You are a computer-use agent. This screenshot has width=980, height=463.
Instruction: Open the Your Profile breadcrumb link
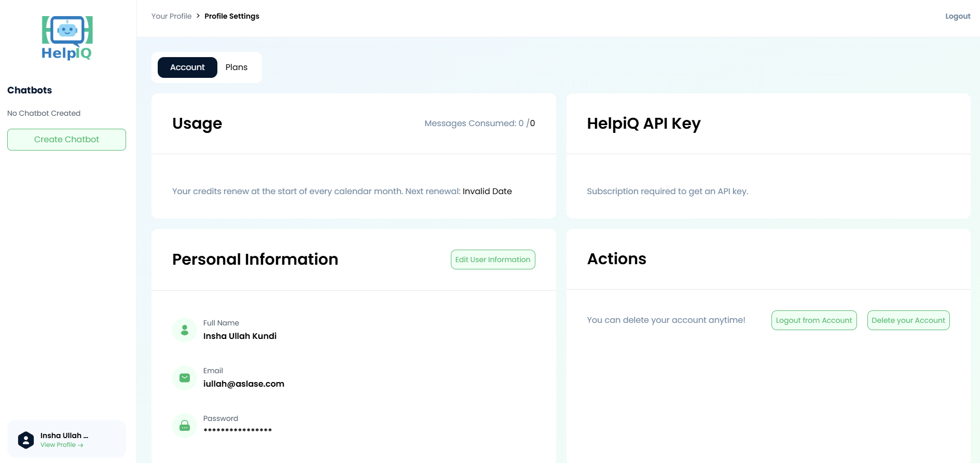(x=172, y=16)
